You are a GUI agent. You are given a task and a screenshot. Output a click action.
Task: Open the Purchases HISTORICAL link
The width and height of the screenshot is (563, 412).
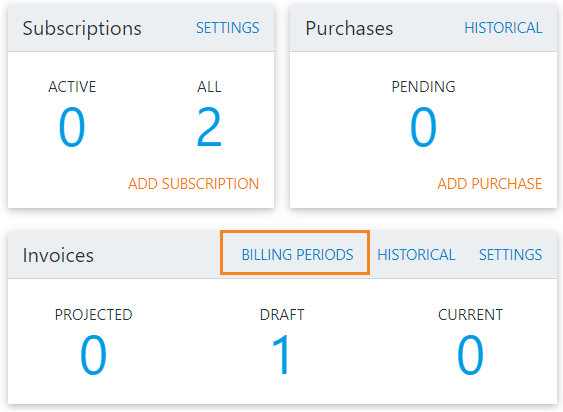[x=503, y=28]
